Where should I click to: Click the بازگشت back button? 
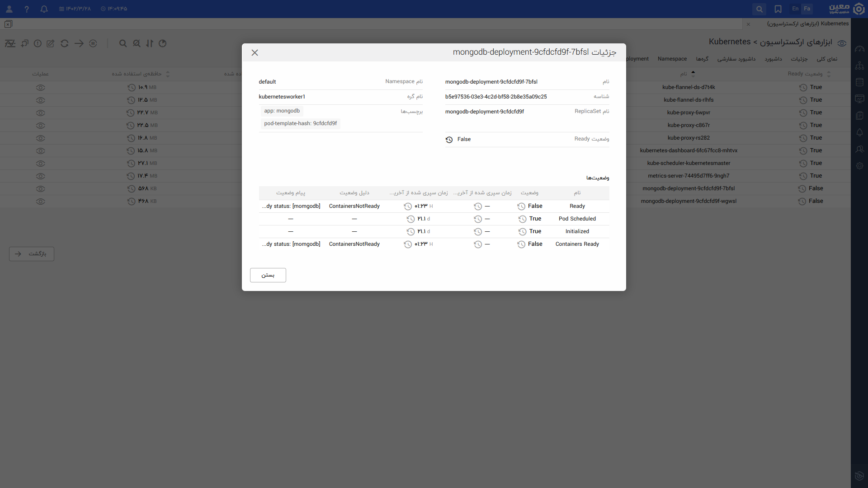32,254
